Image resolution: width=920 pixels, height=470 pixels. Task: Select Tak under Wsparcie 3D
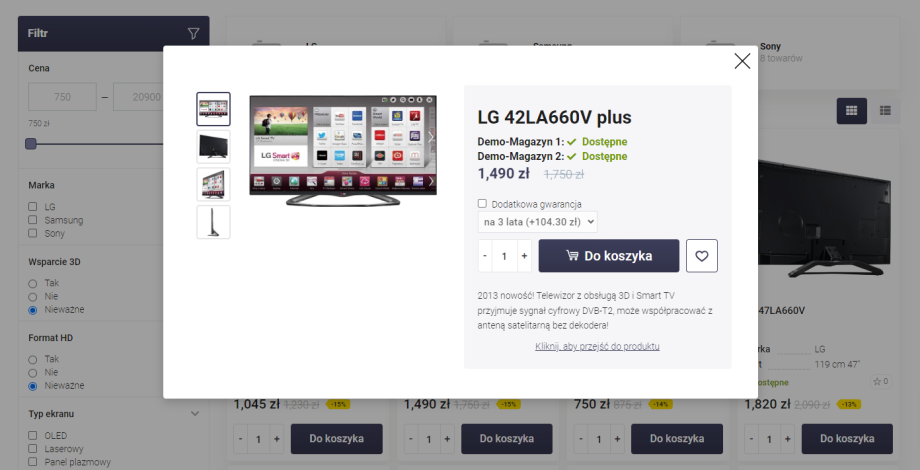(33, 283)
